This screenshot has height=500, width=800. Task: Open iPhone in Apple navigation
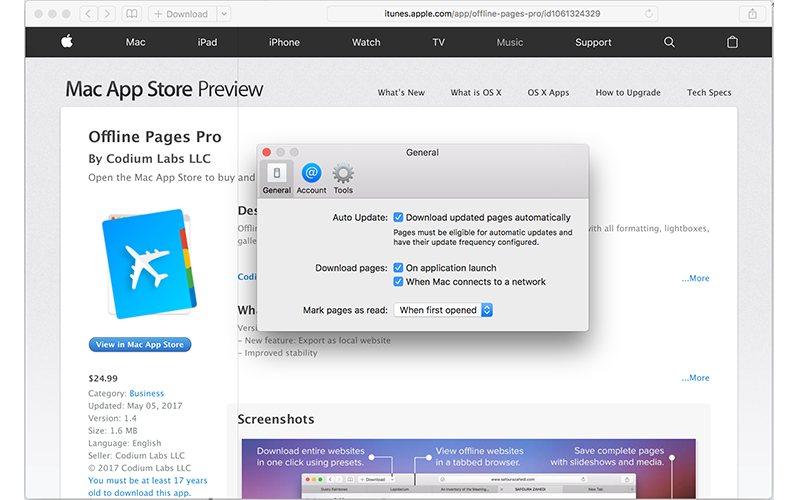(284, 42)
